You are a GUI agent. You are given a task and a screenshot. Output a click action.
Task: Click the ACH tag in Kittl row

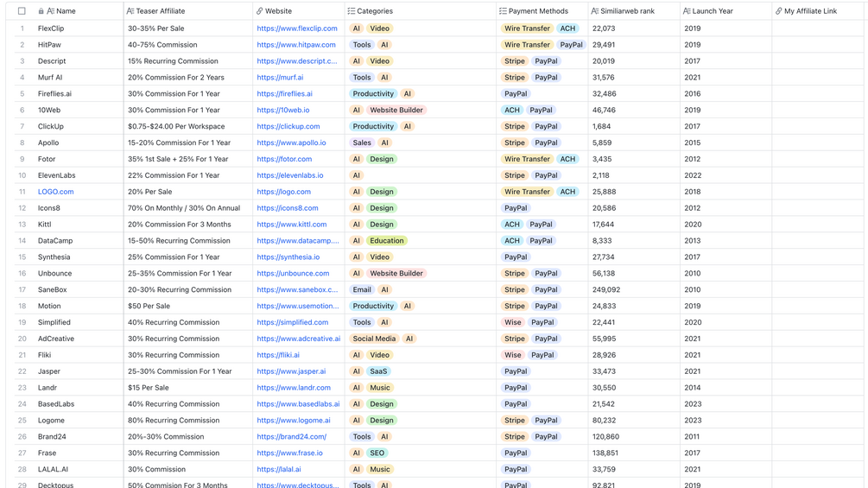(512, 225)
